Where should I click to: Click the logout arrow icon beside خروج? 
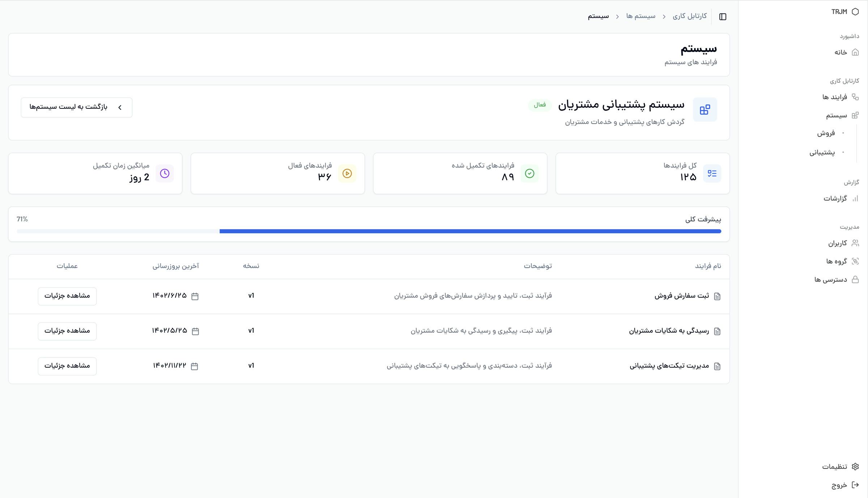coord(855,485)
